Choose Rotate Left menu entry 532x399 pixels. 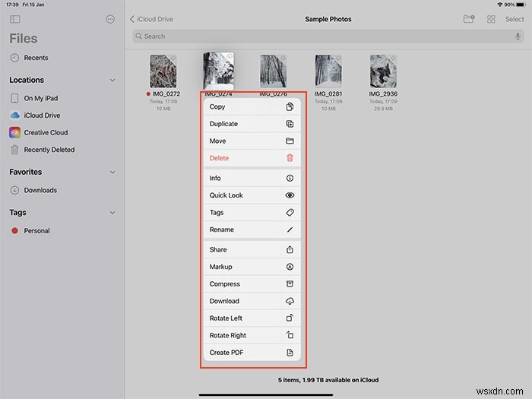(252, 318)
